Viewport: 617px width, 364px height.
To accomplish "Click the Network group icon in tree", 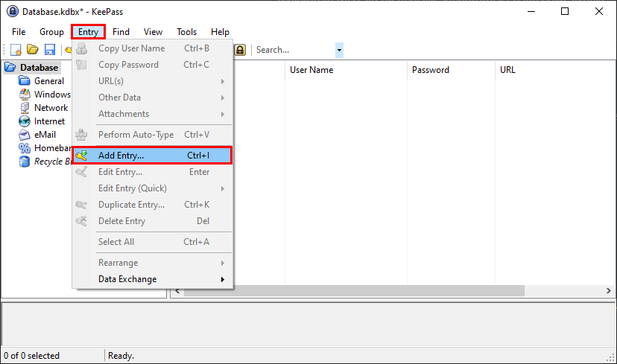I will (25, 108).
